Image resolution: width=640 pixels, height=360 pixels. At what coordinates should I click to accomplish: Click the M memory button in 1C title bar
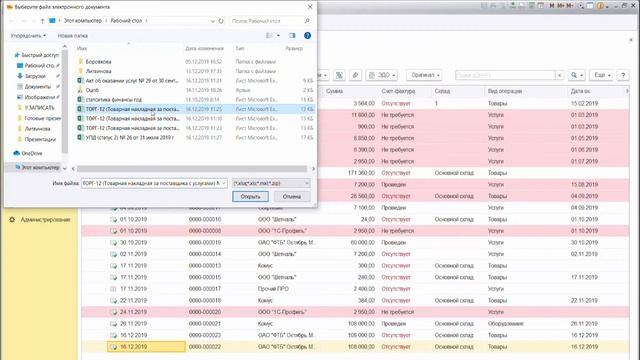point(552,6)
